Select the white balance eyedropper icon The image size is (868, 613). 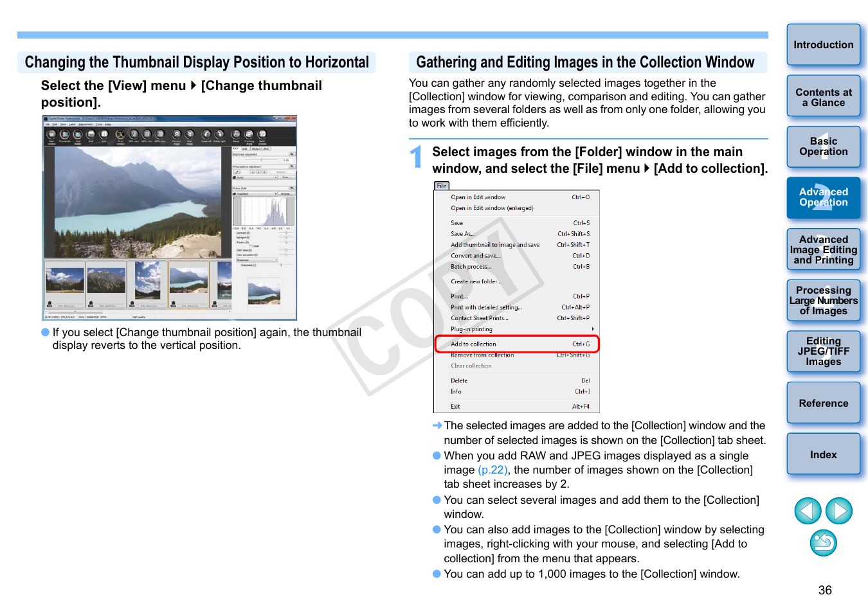[x=237, y=172]
